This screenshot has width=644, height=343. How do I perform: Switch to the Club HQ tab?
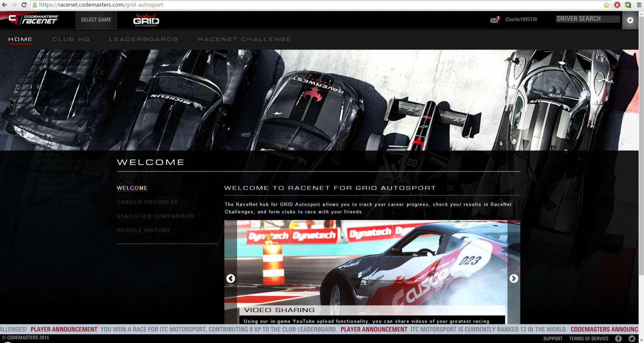point(71,39)
